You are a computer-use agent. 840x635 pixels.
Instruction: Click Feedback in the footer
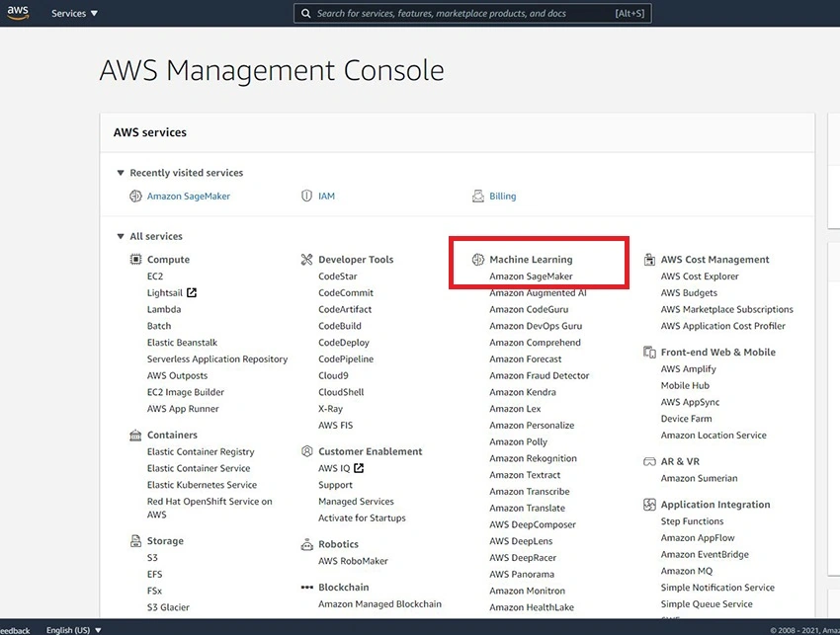point(15,631)
